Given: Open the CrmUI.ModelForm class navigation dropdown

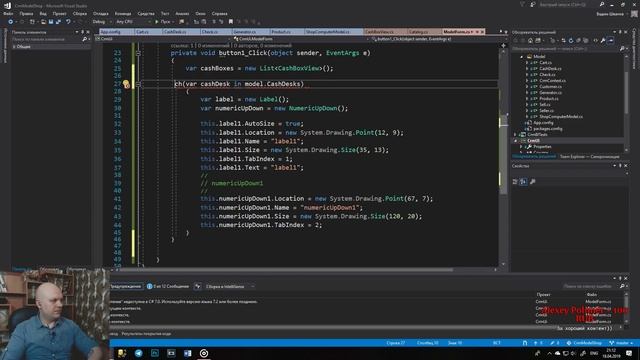Looking at the screenshot, I should point(301,39).
